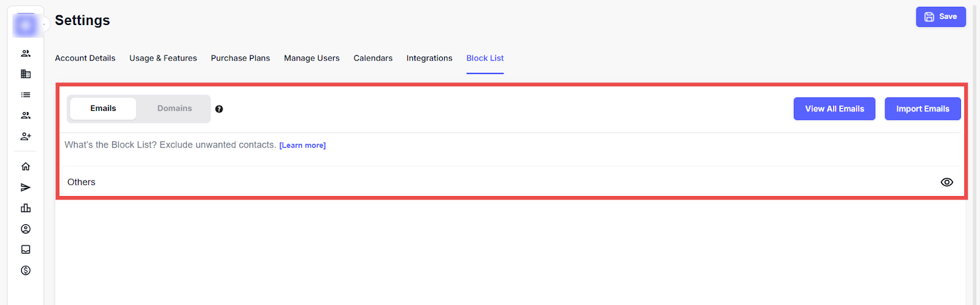Go to the home icon in sidebar

tap(26, 167)
